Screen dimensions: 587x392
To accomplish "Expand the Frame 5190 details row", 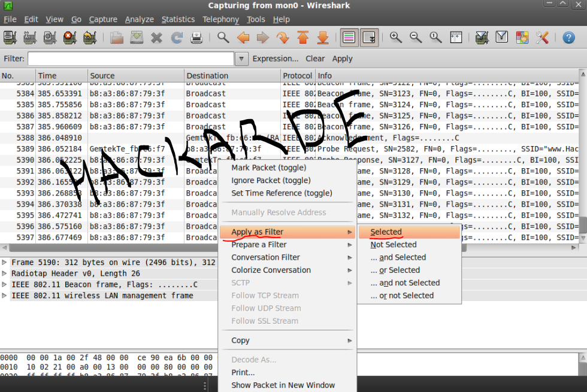I will [4, 263].
